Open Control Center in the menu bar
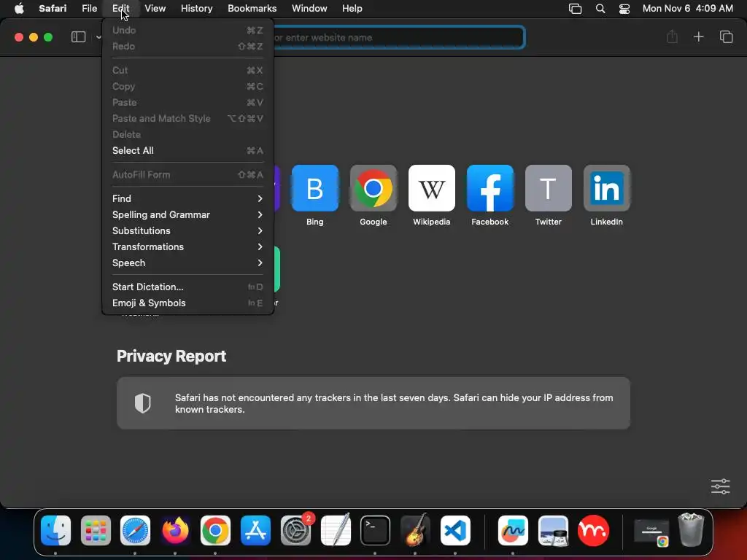The width and height of the screenshot is (747, 560). [x=624, y=9]
